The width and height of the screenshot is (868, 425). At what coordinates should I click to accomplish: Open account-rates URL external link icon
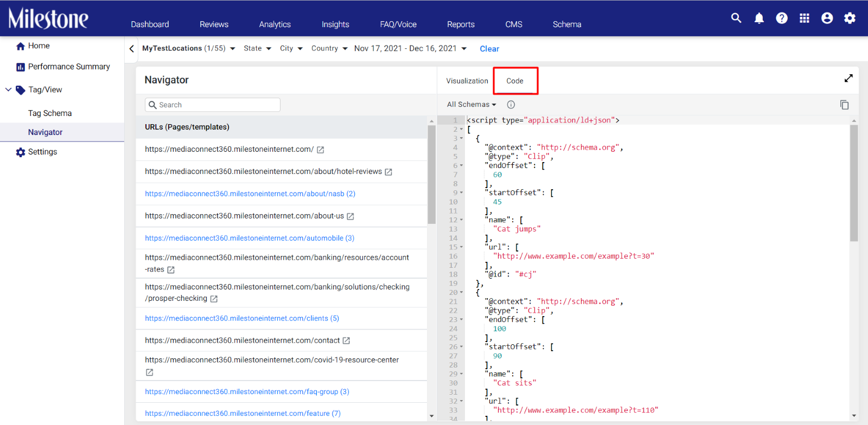[171, 270]
